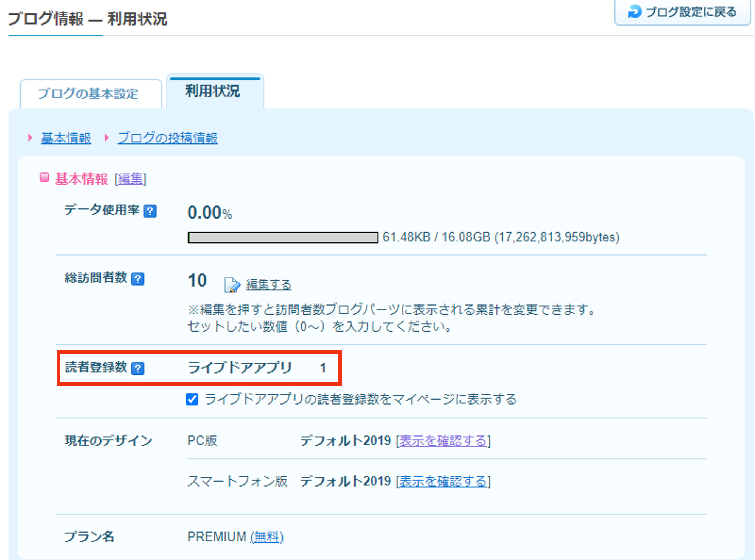Click the help icon next to 読者登録数
This screenshot has width=755, height=560.
click(x=138, y=369)
